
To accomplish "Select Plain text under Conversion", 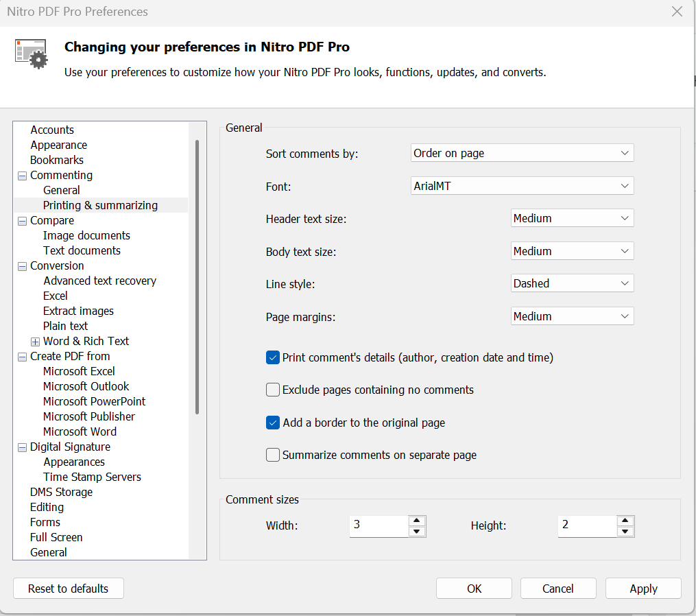I will click(65, 326).
